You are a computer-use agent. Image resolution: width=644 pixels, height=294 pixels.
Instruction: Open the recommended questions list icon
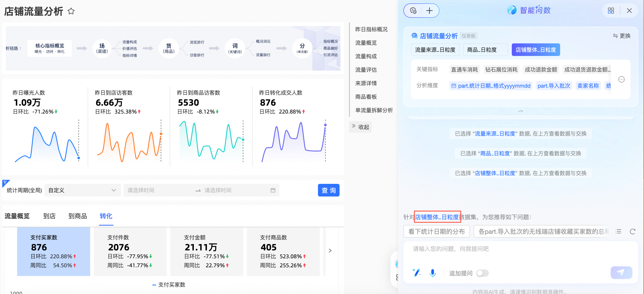(619, 231)
